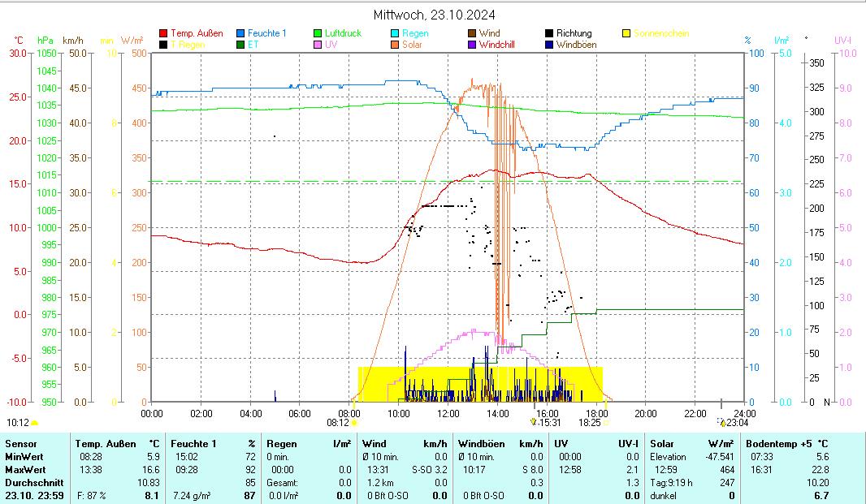866x504 pixels.
Task: Click the Feuchte 1 legend label
Action: 266,33
